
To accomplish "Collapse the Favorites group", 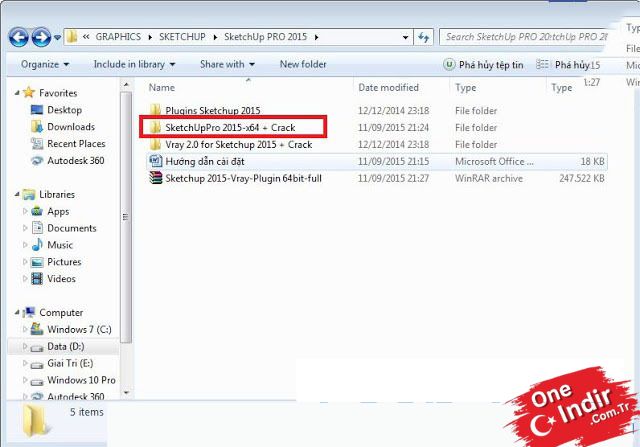I will click(x=17, y=93).
